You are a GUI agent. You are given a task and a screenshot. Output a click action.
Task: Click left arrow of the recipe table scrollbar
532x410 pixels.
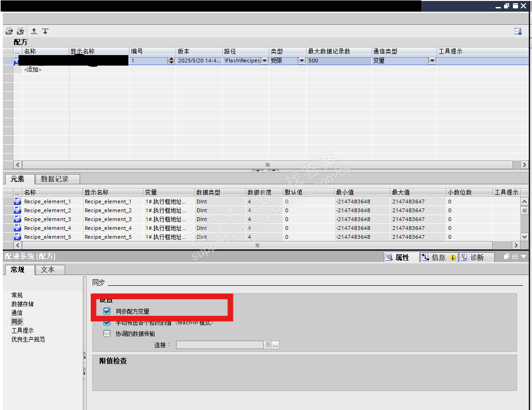18,165
